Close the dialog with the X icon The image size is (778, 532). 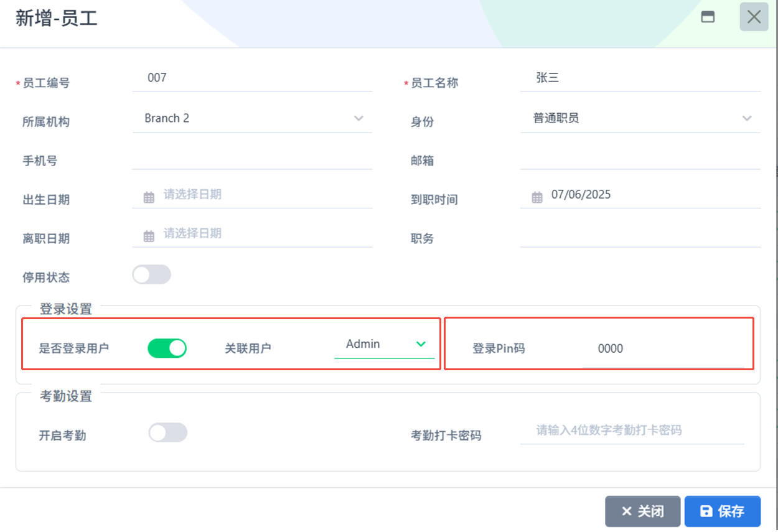[x=754, y=17]
